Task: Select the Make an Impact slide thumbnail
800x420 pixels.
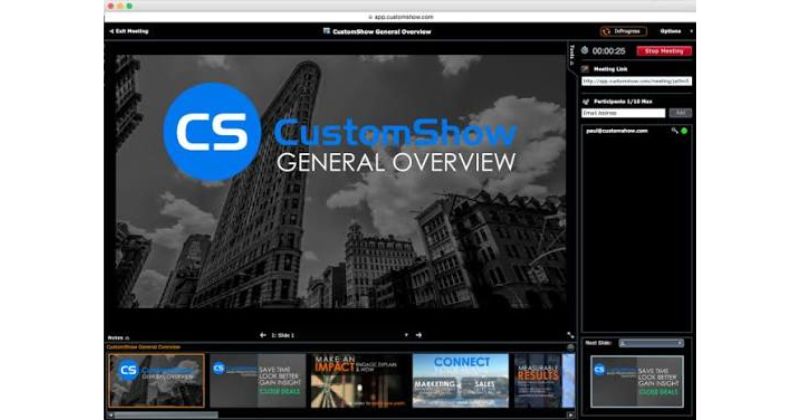Action: (x=359, y=381)
